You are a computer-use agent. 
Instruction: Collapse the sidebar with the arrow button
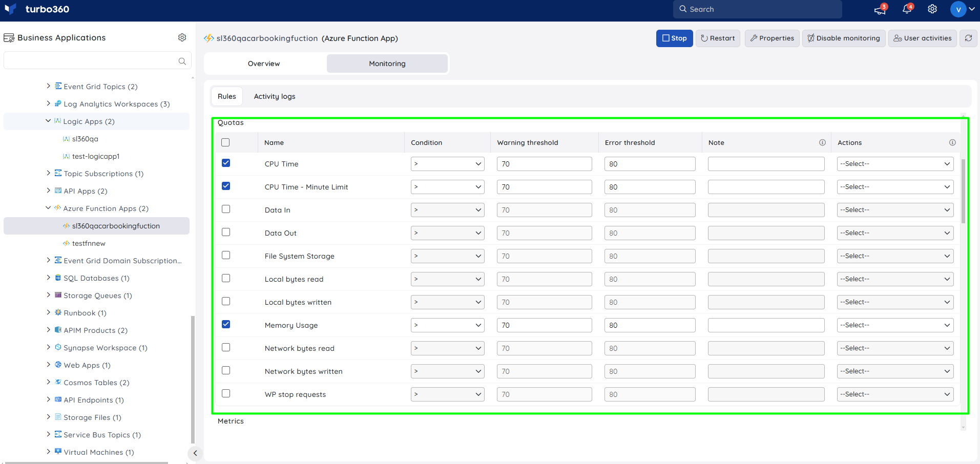pyautogui.click(x=195, y=453)
